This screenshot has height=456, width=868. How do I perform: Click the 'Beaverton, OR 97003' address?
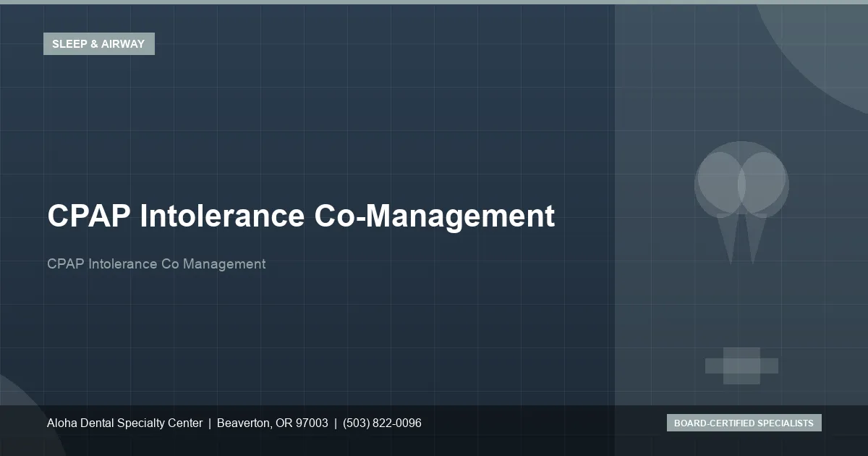click(273, 423)
